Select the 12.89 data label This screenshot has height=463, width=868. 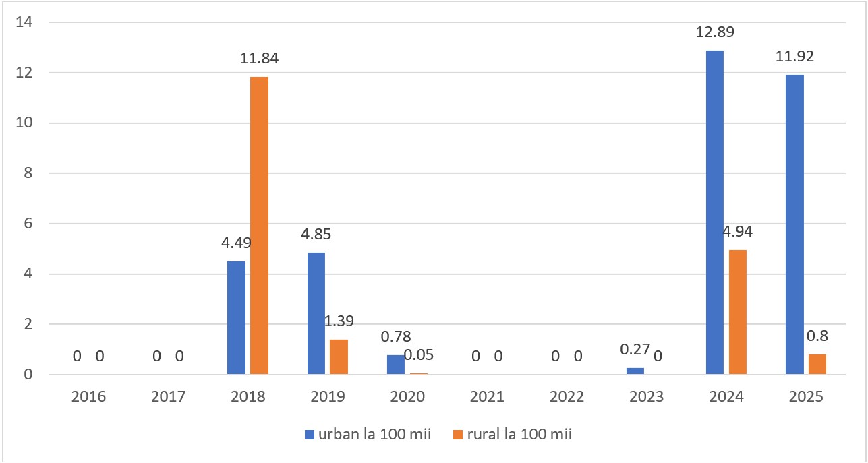[x=715, y=32]
